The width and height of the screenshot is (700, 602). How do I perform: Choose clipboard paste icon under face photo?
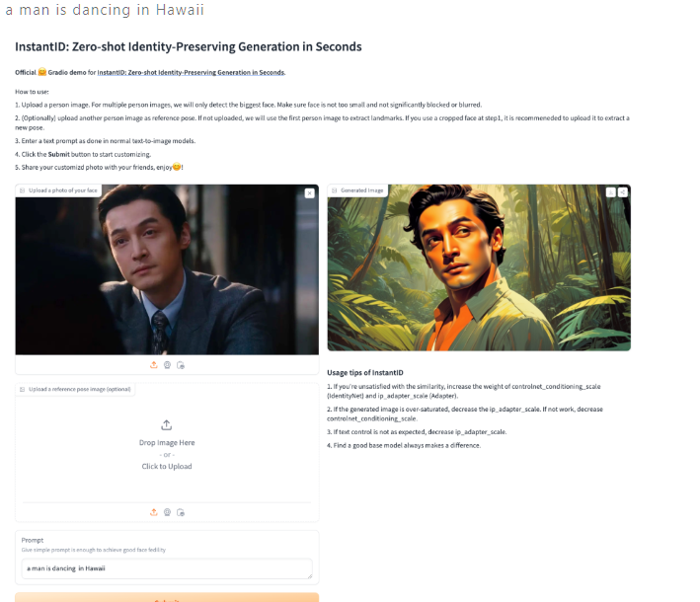click(181, 365)
